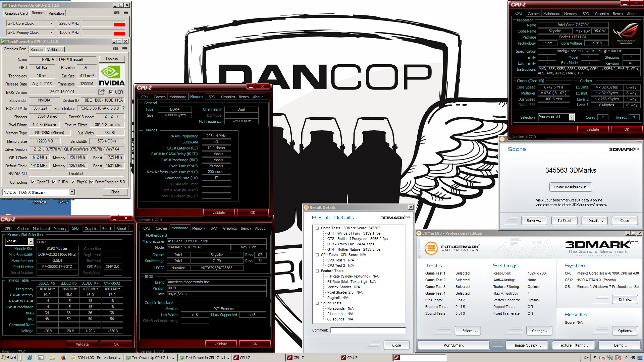
Task: Click the camera icon in the GPU-Z Graphics Card window
Action: [x=115, y=49]
